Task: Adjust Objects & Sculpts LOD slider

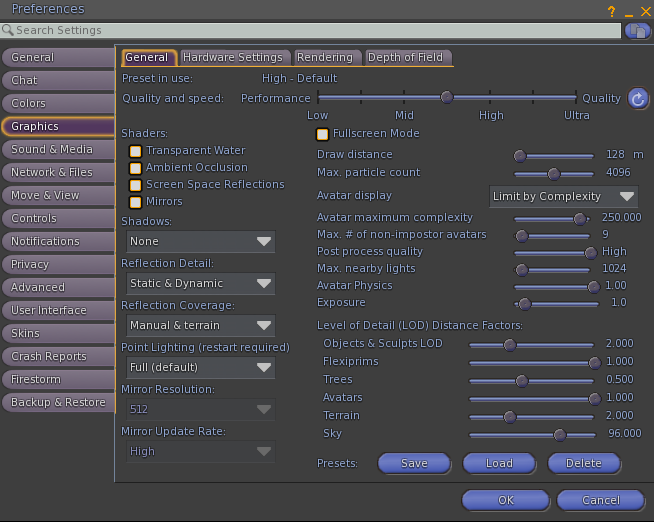Action: [x=531, y=345]
